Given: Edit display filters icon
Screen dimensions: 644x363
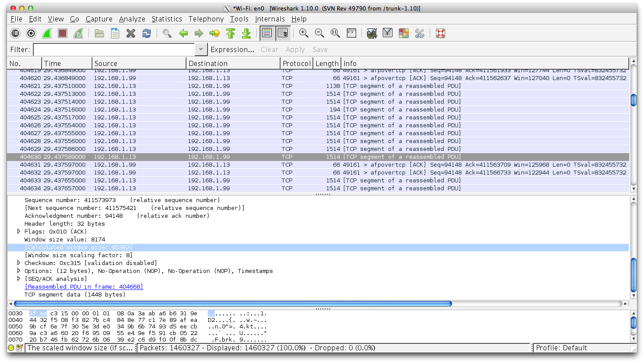Looking at the screenshot, I should pos(388,33).
